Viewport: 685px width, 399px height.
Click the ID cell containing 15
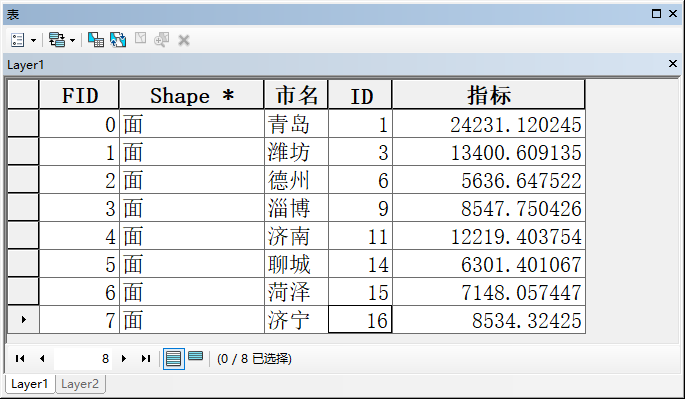coord(360,291)
